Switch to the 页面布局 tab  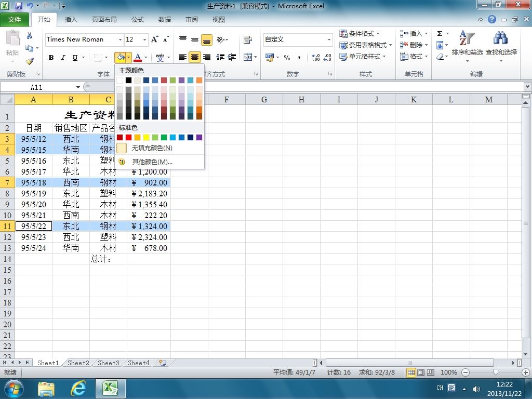(104, 20)
